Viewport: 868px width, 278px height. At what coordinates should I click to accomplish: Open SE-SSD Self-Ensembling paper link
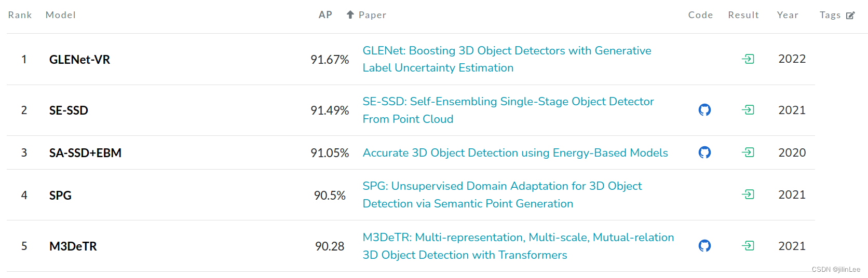point(508,102)
